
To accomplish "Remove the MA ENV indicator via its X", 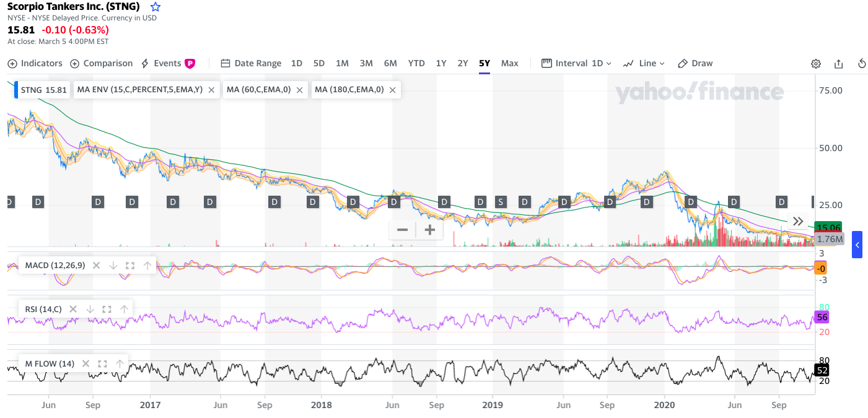I will pos(211,90).
